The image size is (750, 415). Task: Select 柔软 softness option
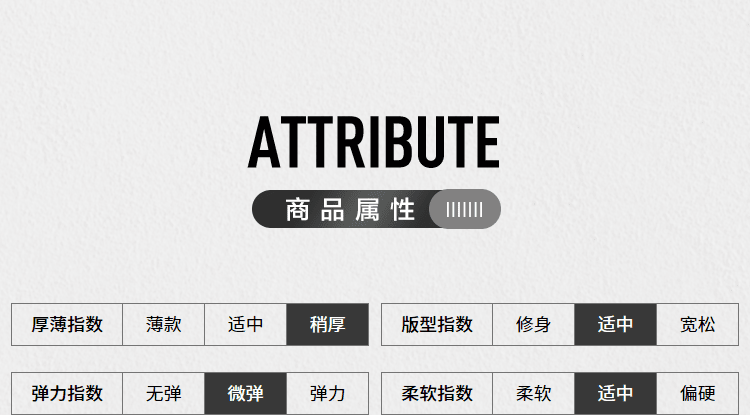[x=533, y=393]
